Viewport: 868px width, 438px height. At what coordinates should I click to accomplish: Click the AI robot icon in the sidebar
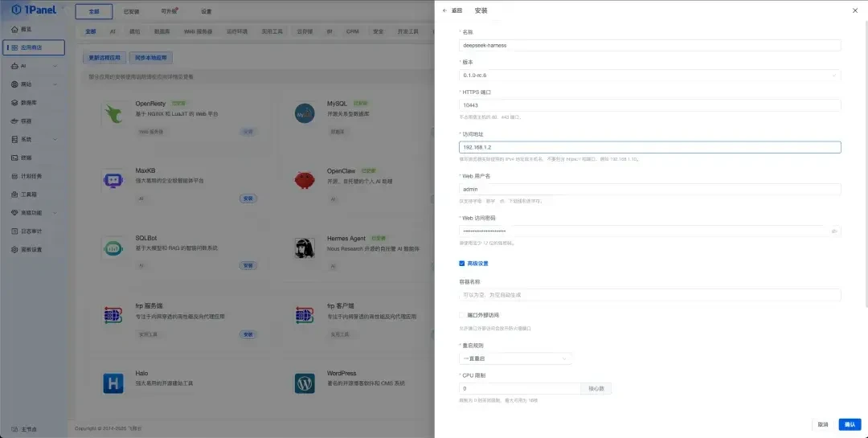pos(14,66)
